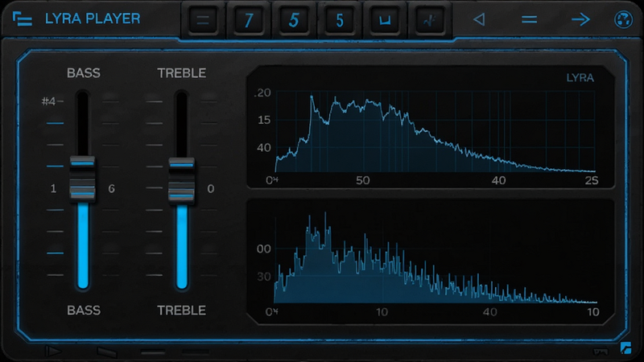This screenshot has height=362, width=644.
Task: Select the 5 button next to the 7
Action: point(294,19)
